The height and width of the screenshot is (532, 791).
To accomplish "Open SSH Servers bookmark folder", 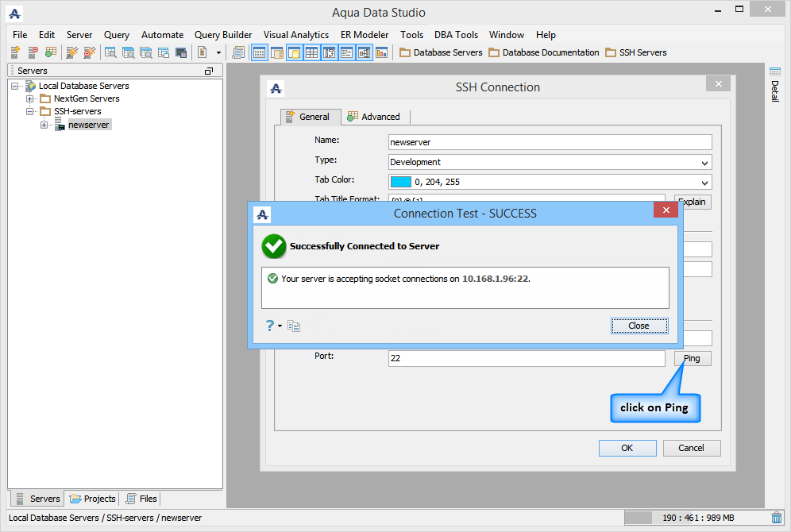I will (x=636, y=52).
